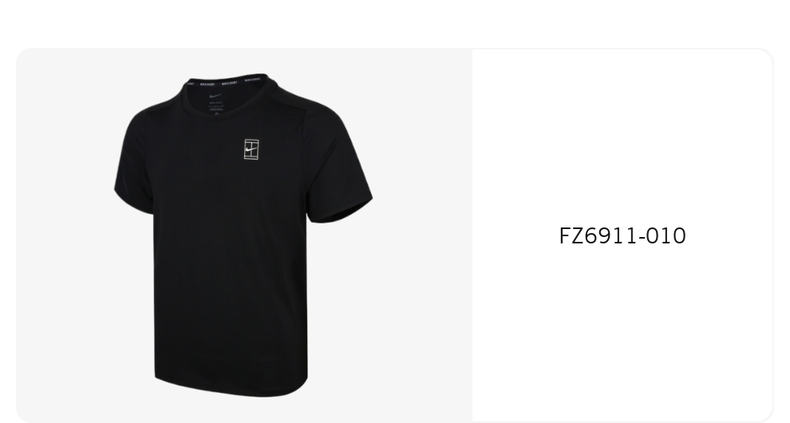The width and height of the screenshot is (790, 423).
Task: Click the Nike swoosh inside the neck label
Action: (x=216, y=96)
